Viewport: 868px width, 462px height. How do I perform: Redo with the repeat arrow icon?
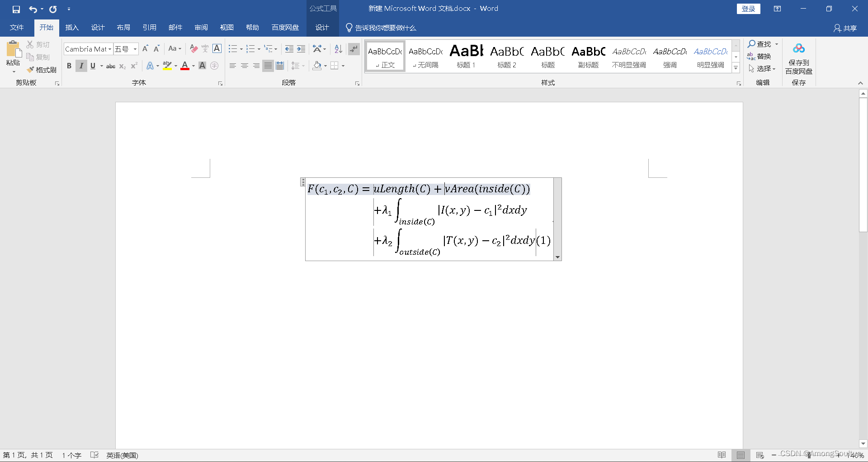53,9
